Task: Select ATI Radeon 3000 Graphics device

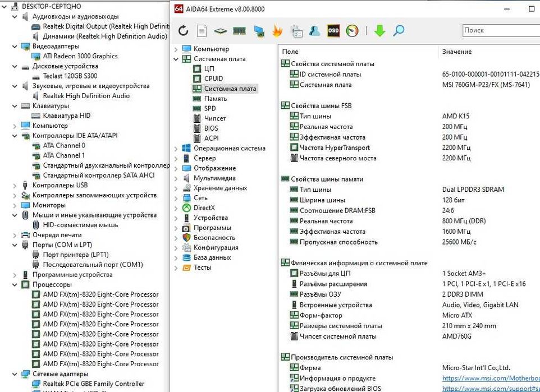Action: tap(80, 56)
